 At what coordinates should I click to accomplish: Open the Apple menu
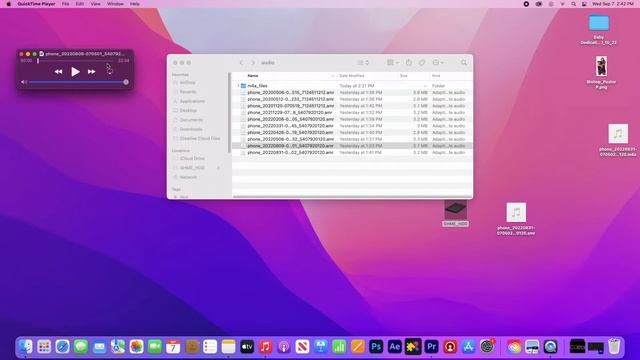point(9,4)
